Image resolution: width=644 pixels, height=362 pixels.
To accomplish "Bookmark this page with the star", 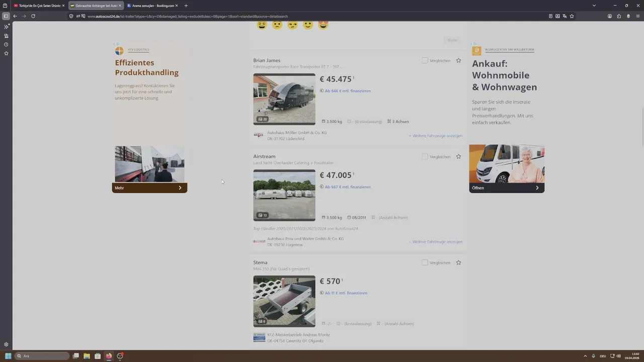I will [x=572, y=16].
